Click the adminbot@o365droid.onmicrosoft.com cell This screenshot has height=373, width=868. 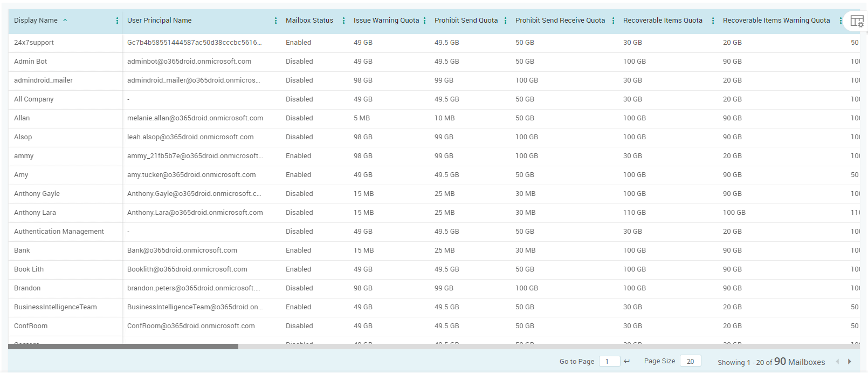(189, 62)
